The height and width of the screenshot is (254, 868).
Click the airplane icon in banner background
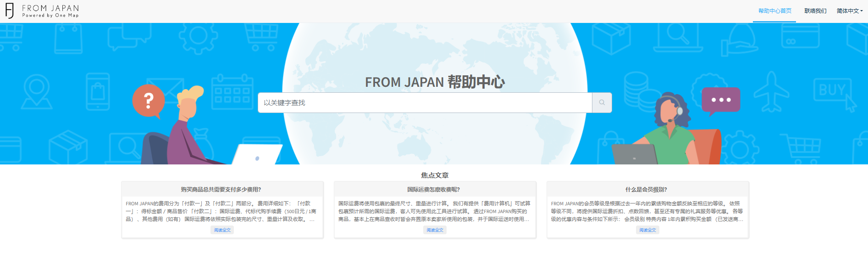772,92
